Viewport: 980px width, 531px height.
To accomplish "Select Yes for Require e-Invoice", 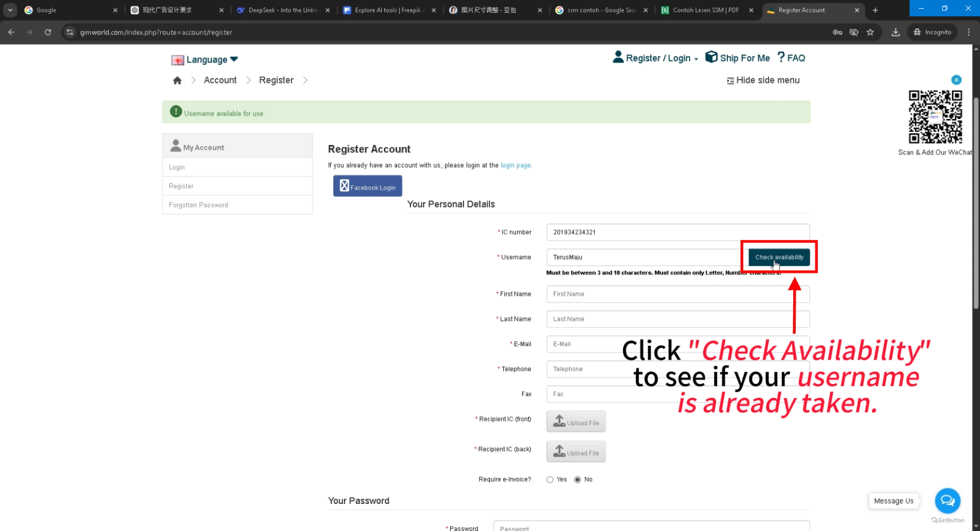I will click(x=550, y=479).
